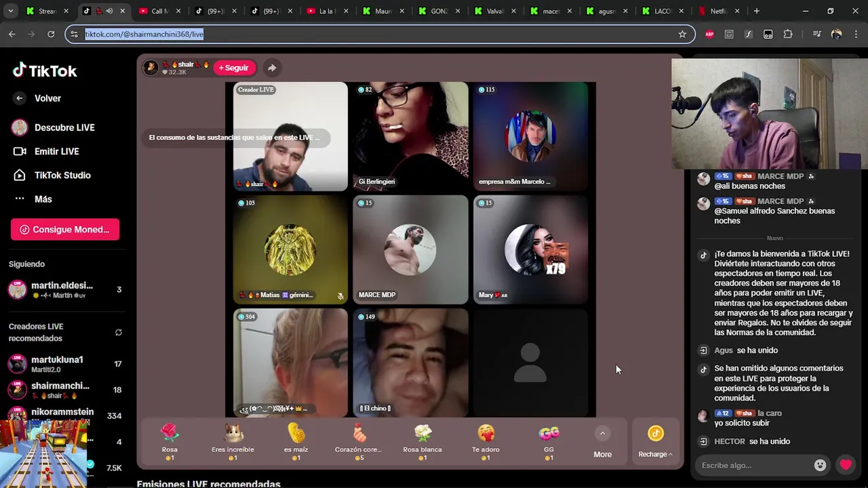
Task: Open a new browser tab
Action: pyautogui.click(x=756, y=11)
